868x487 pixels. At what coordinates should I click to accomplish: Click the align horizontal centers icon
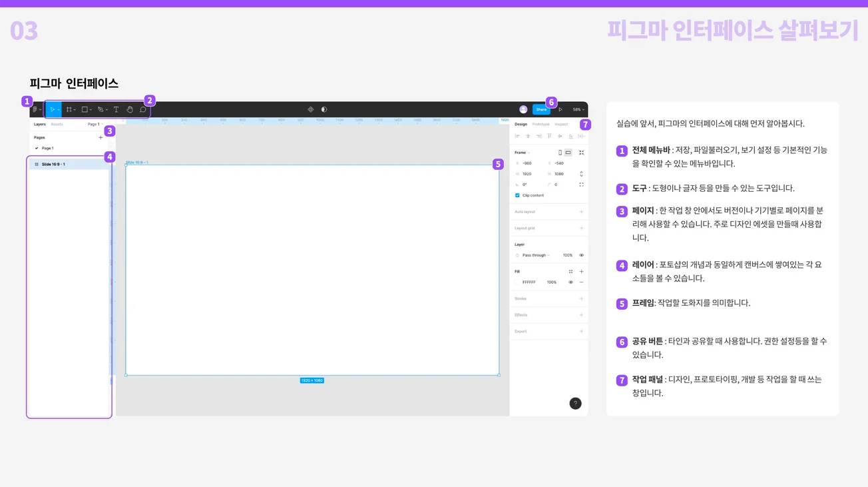pyautogui.click(x=528, y=136)
